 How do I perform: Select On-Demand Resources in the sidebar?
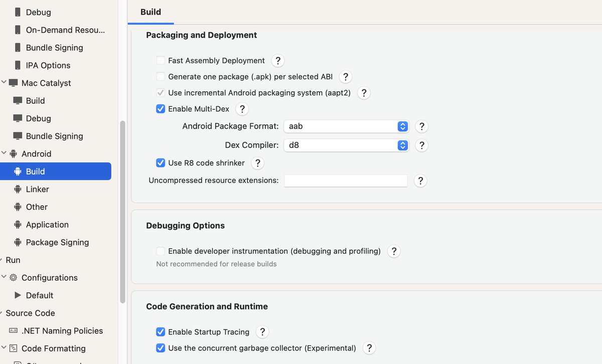click(65, 30)
